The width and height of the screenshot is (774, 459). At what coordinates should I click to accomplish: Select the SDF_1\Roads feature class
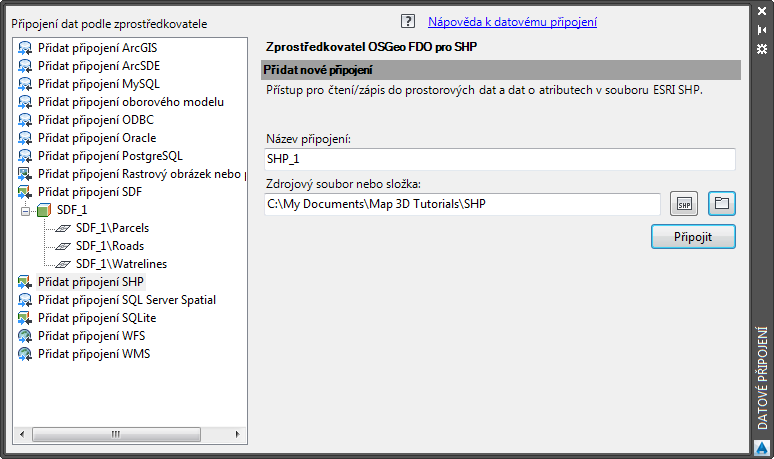click(x=109, y=246)
